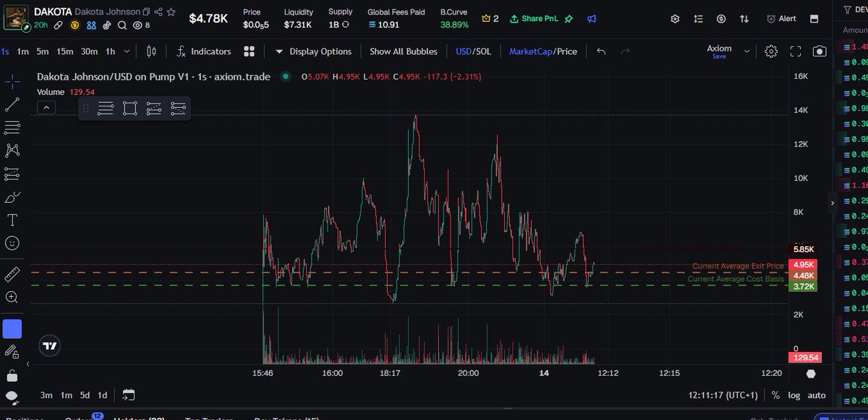This screenshot has width=868, height=420.
Task: Select the 1h timeframe
Action: point(110,51)
